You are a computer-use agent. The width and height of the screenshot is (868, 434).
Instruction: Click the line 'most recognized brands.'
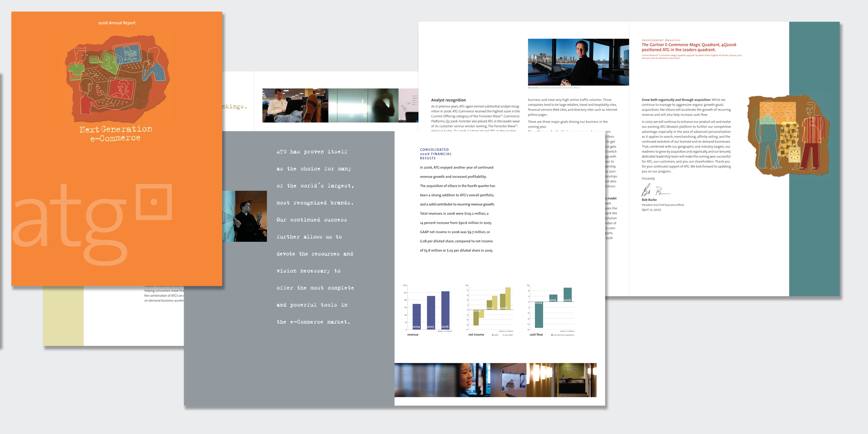coord(315,203)
